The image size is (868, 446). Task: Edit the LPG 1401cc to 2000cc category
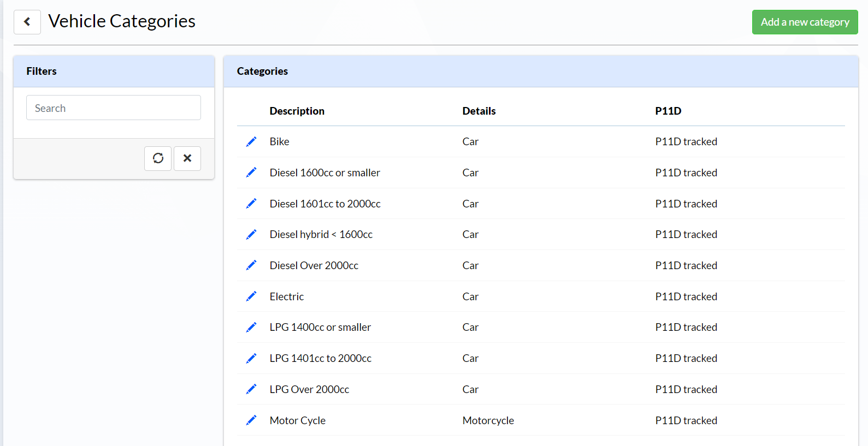[251, 358]
